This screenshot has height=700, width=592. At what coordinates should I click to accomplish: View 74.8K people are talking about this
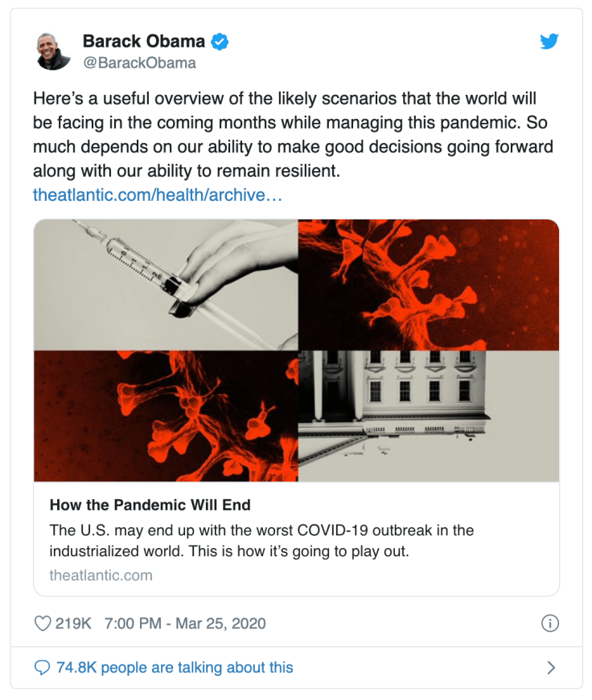point(175,667)
